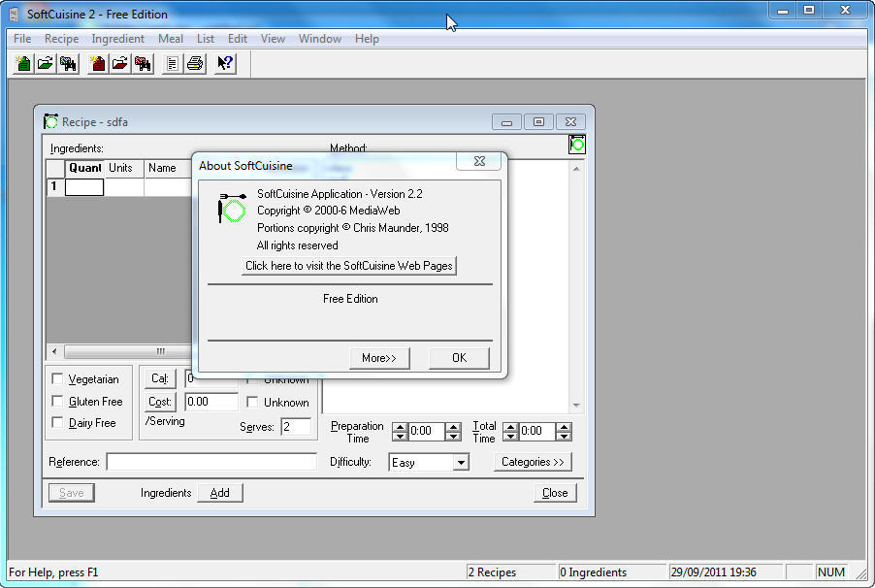Decrease Preparation Time with left down arrow
This screenshot has height=588, width=875.
click(x=400, y=436)
